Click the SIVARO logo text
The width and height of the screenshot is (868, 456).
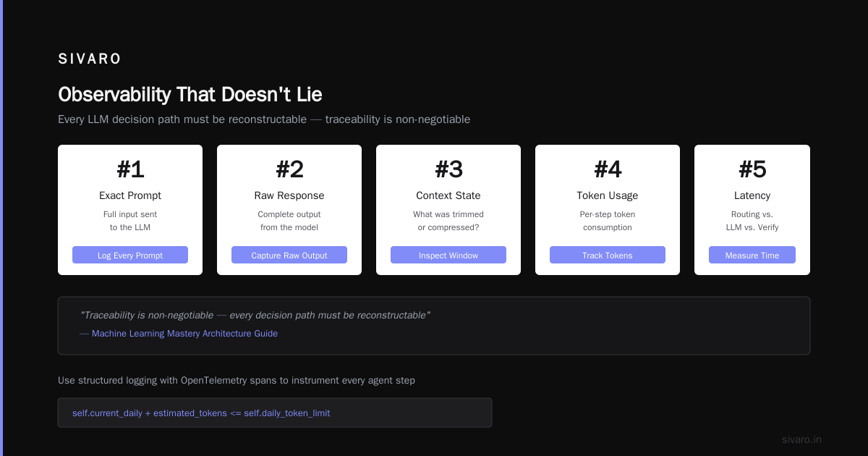coord(90,59)
